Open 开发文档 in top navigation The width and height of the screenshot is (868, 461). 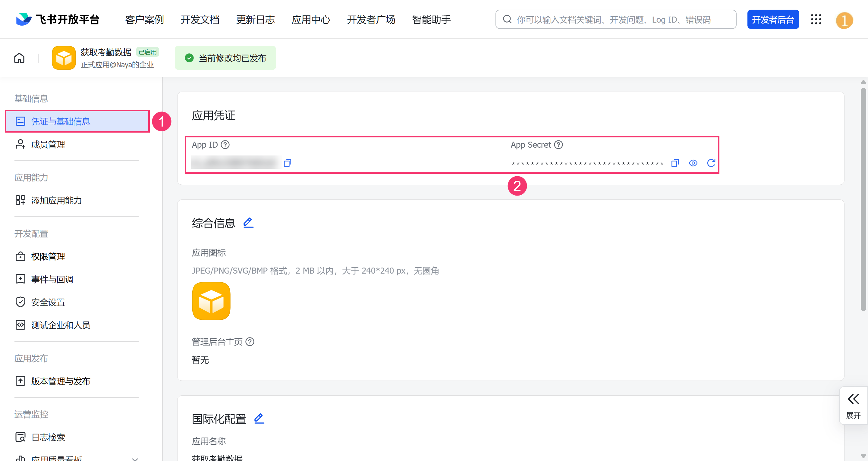click(200, 20)
